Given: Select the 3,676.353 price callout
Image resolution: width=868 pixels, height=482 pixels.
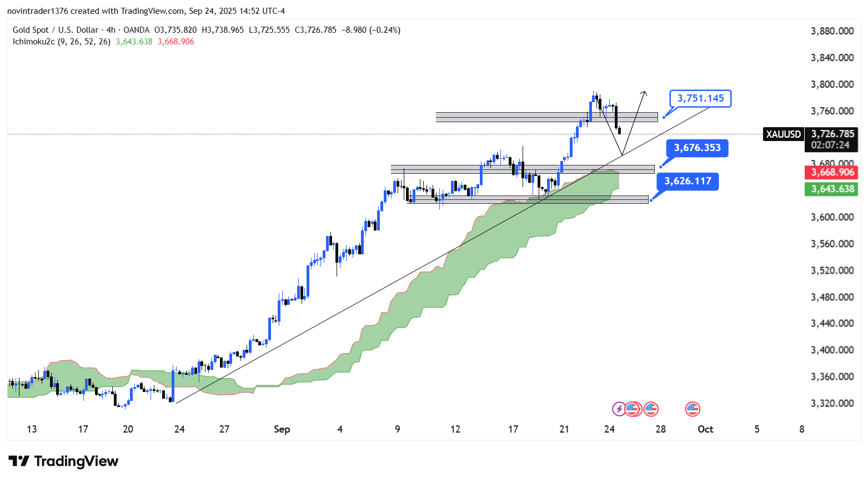Looking at the screenshot, I should click(x=697, y=148).
